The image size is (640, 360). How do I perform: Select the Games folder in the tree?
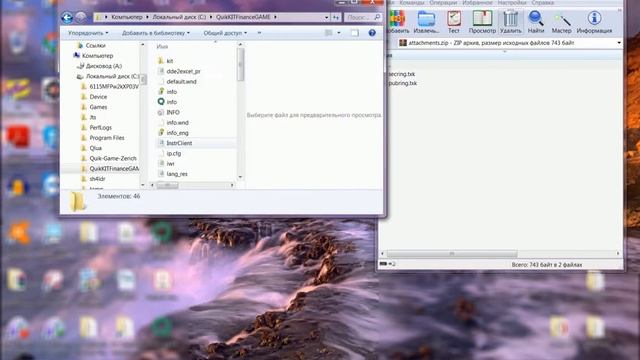pos(98,107)
